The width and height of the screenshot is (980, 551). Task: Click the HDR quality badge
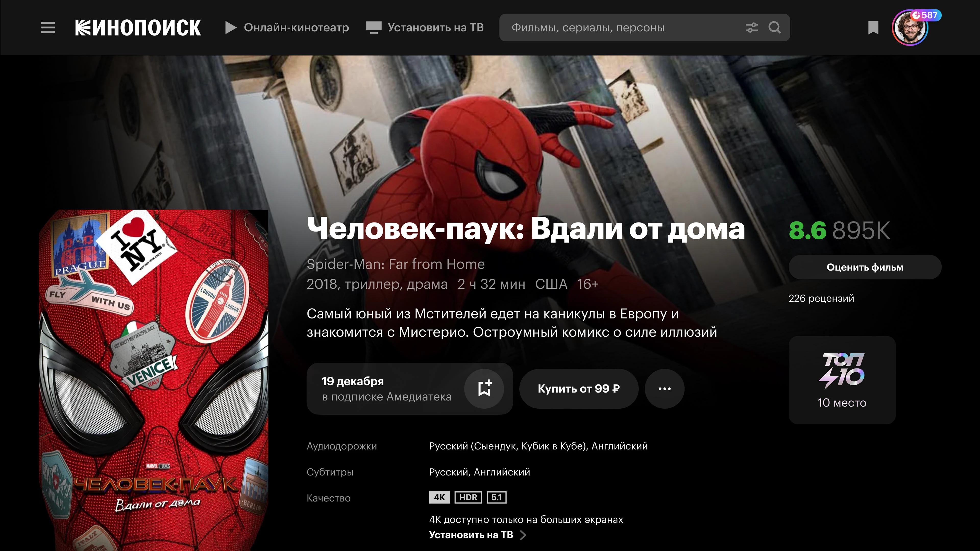coord(468,497)
